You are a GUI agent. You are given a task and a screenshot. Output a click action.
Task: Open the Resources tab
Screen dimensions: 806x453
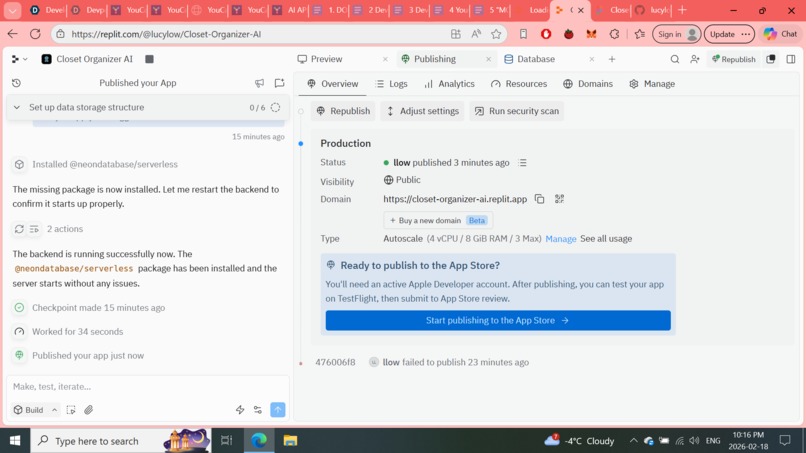(x=519, y=84)
